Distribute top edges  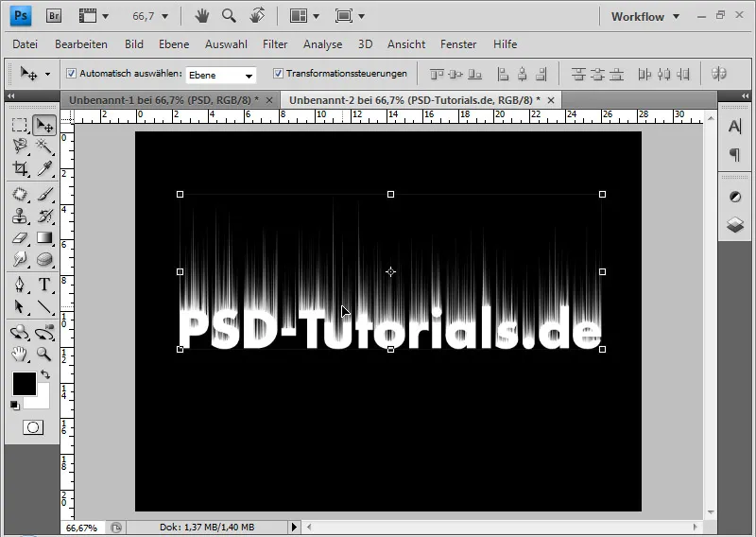(578, 75)
